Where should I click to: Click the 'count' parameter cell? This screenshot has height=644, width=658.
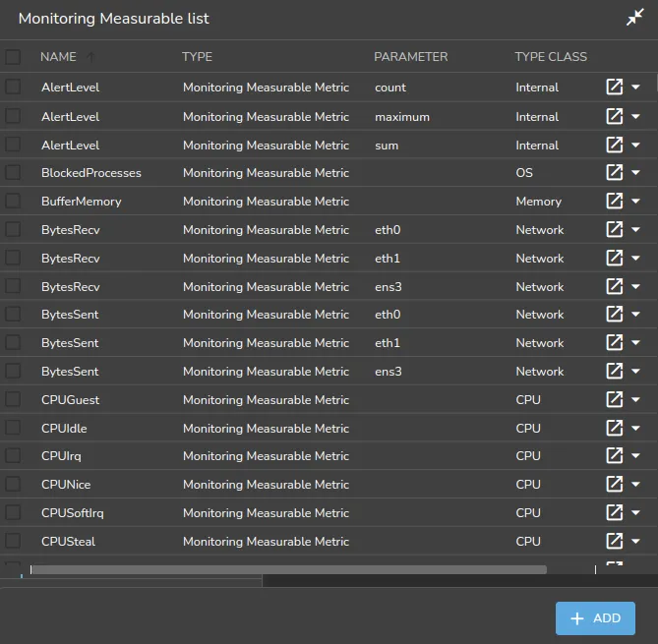click(x=390, y=88)
